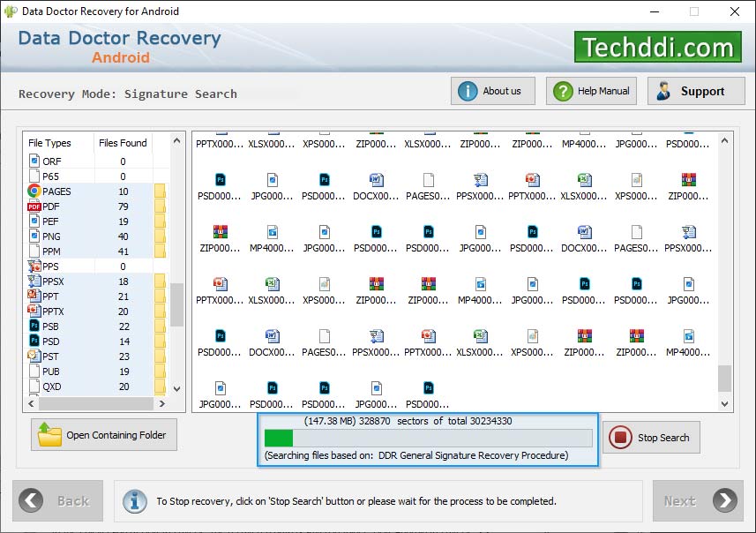756x533 pixels.
Task: Click the PPSX slideshow icon
Action: coord(34,281)
